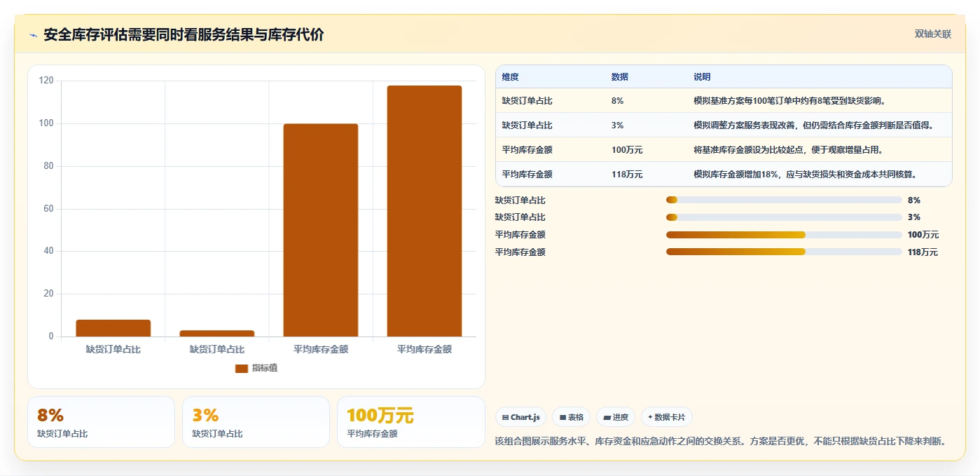The width and height of the screenshot is (980, 476).
Task: Click the 数据卡片 tag chip
Action: tap(667, 417)
